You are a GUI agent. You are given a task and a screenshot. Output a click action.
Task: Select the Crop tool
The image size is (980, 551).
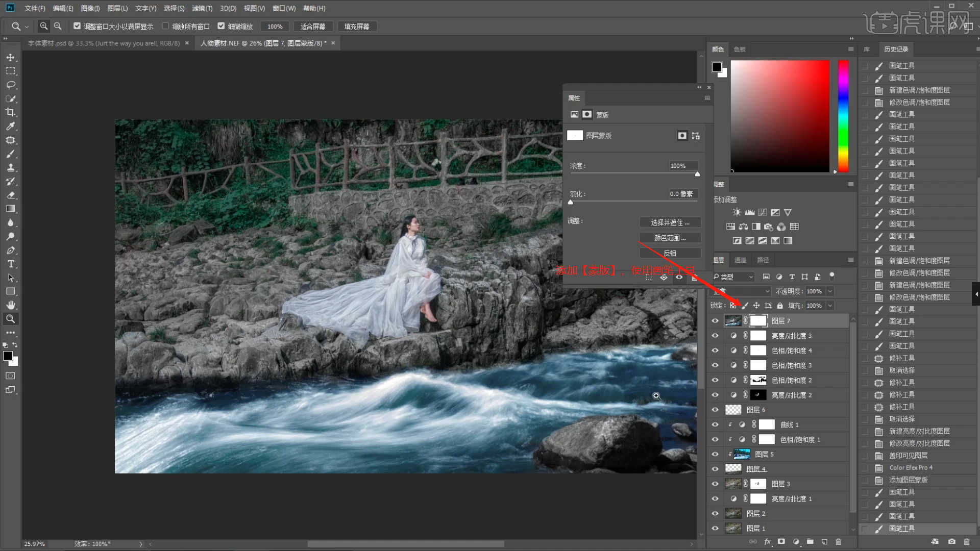click(10, 112)
